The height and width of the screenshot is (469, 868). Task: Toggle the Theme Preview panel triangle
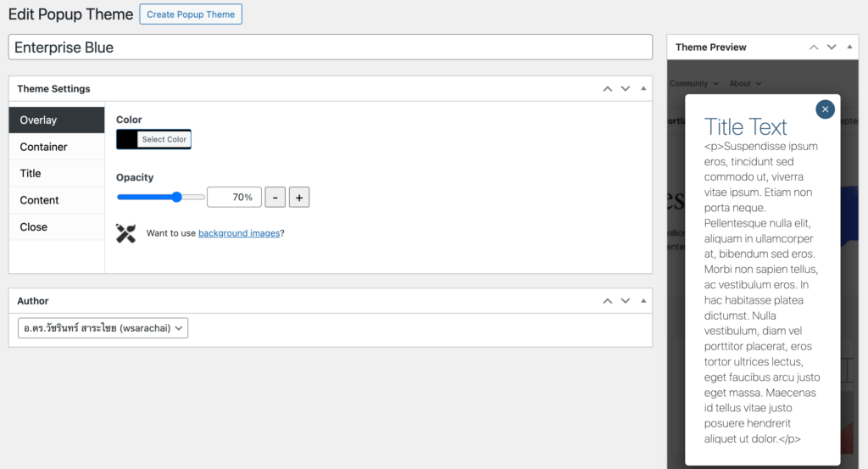849,47
